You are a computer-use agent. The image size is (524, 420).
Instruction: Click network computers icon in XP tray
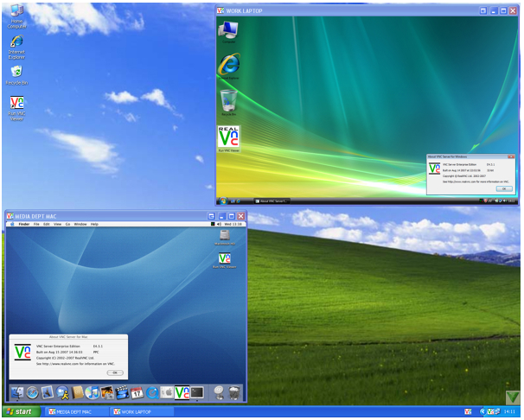[x=497, y=411]
